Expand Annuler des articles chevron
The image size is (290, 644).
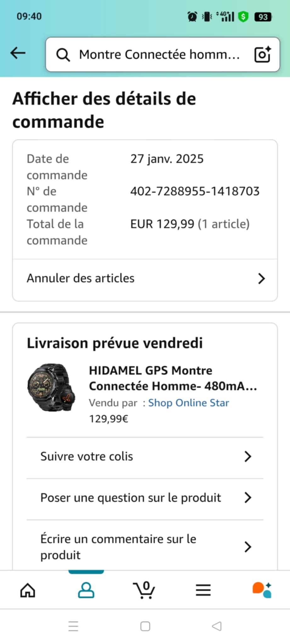(x=261, y=279)
